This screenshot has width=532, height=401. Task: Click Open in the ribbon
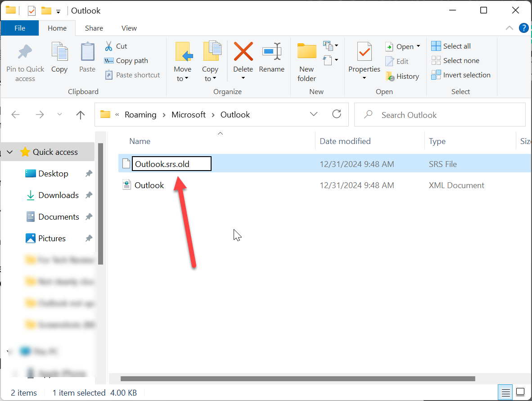(x=400, y=46)
